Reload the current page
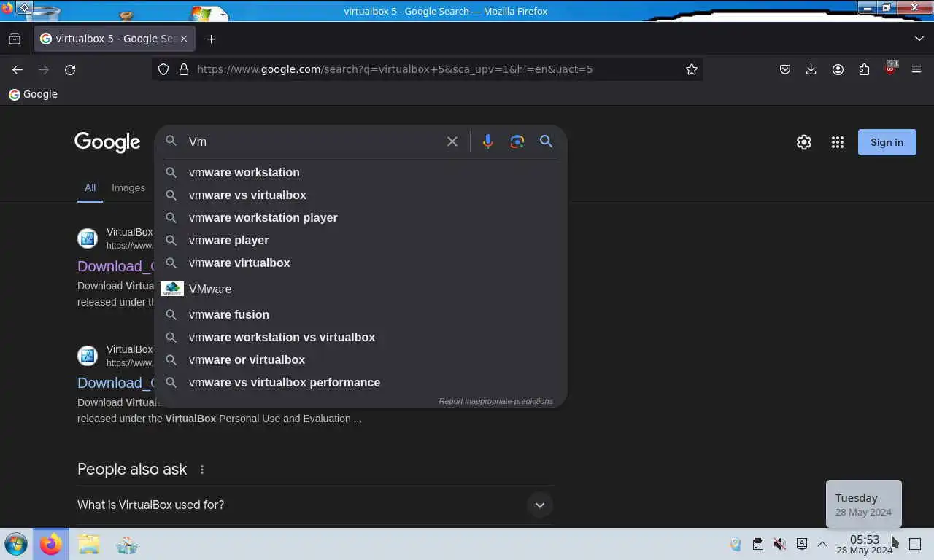The image size is (934, 560). [70, 69]
